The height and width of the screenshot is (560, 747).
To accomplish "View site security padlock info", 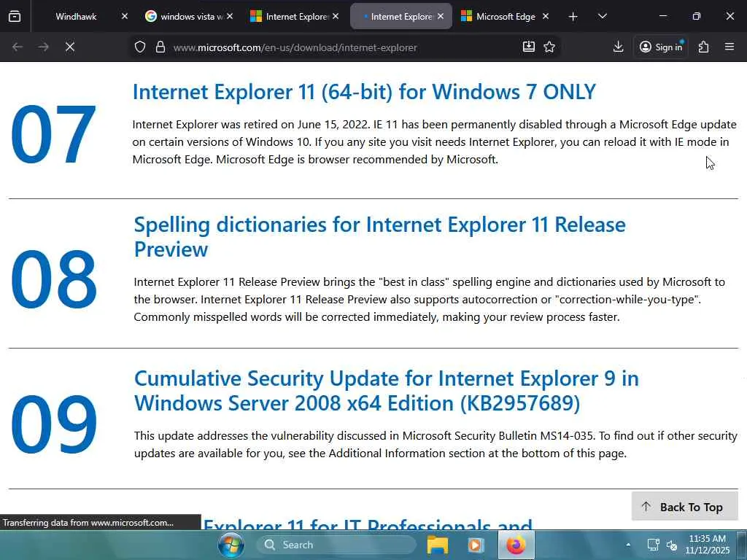I will 160,47.
